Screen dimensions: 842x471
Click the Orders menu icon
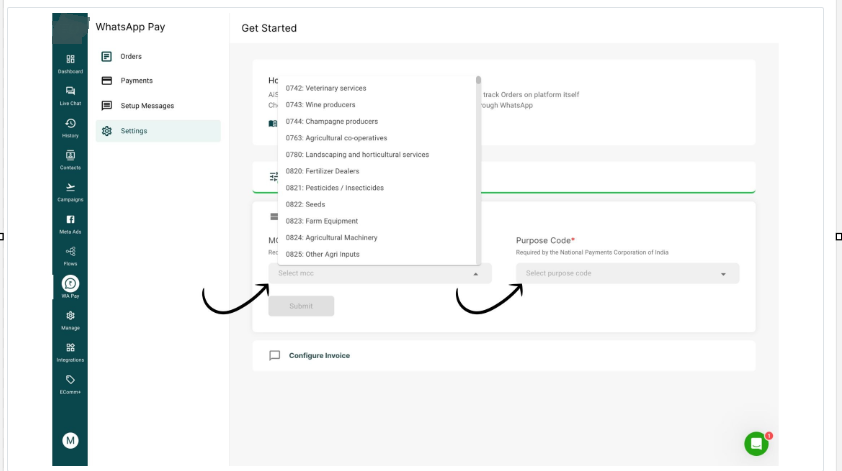[x=107, y=56]
